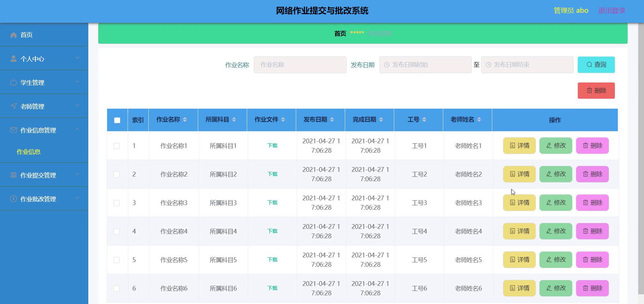The image size is (644, 304).
Task: Click 下载 link for 作业名称2
Action: [272, 174]
